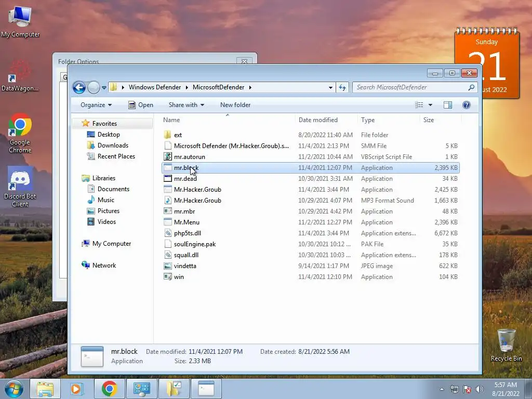Click the Forward navigation arrow button
The height and width of the screenshot is (399, 532).
click(94, 87)
